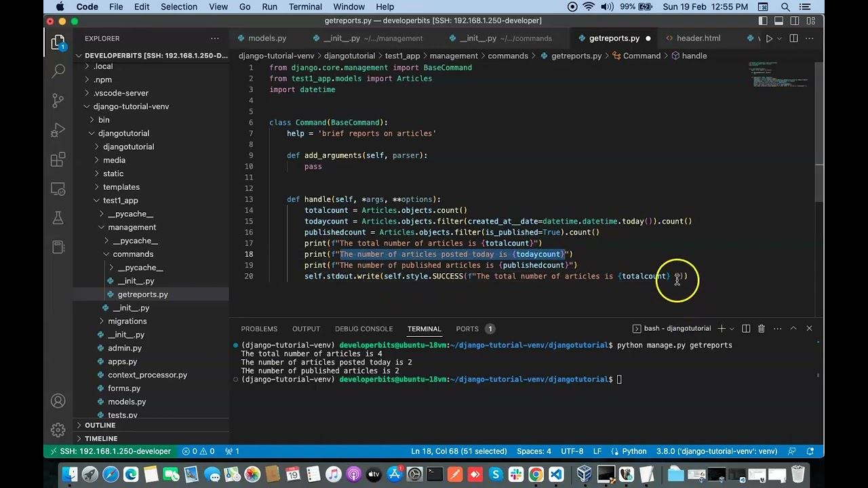
Task: Toggle primary side bar visibility
Action: click(764, 21)
